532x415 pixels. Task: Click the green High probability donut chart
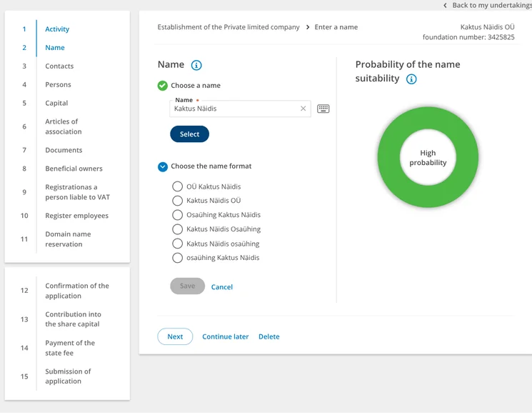(x=428, y=157)
